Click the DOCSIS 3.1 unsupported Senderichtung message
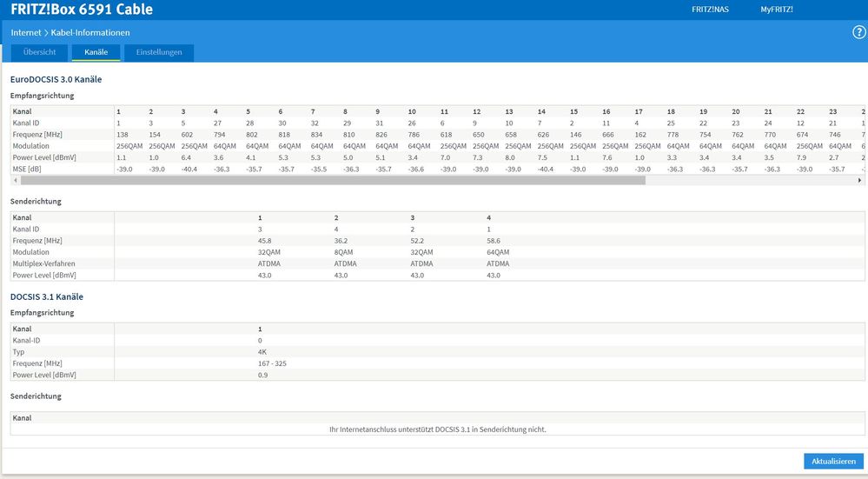This screenshot has height=479, width=868. tap(437, 429)
